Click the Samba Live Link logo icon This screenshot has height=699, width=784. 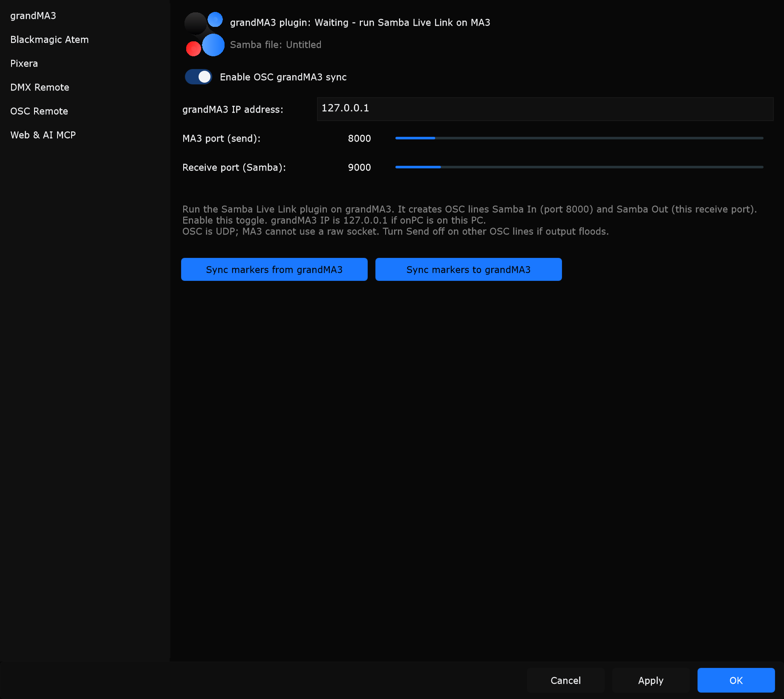(x=205, y=34)
